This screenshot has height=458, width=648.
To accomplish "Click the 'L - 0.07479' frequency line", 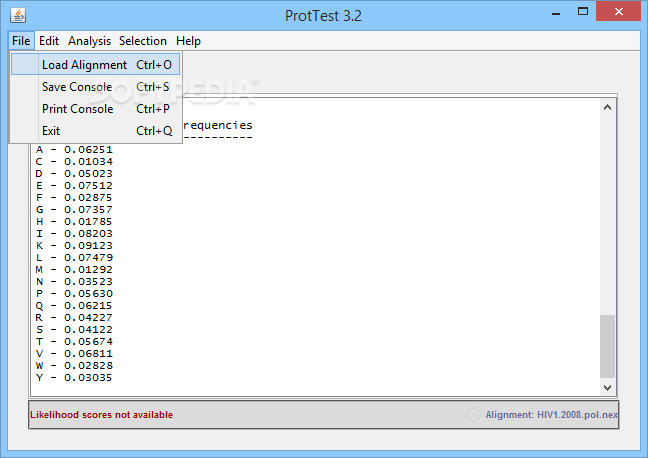I will tap(74, 257).
